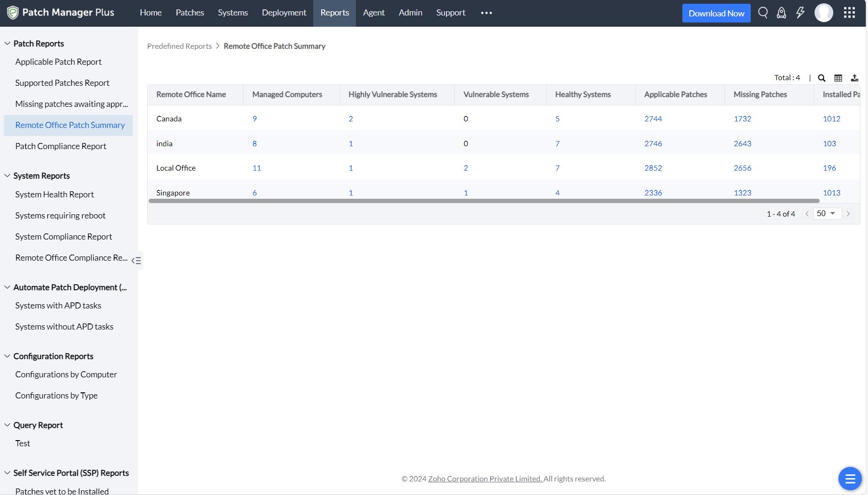Click the horizontal table scrollbar
868x495 pixels.
tap(483, 201)
